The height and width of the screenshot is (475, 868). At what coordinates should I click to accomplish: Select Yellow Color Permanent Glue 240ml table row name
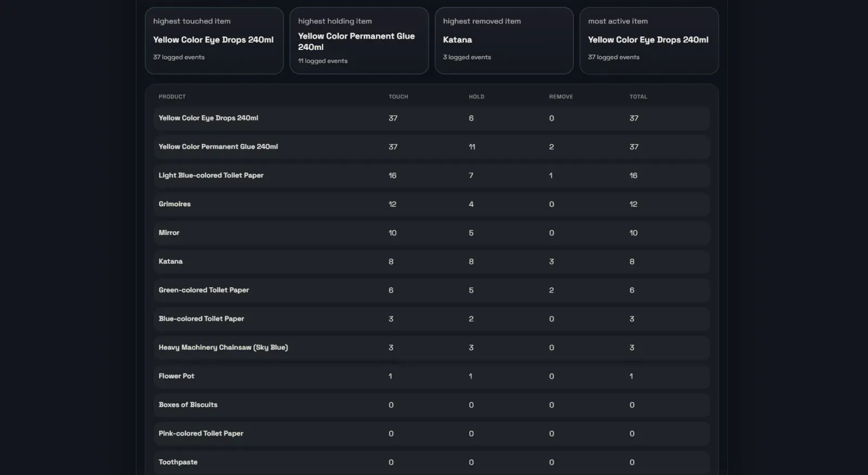[x=218, y=147]
